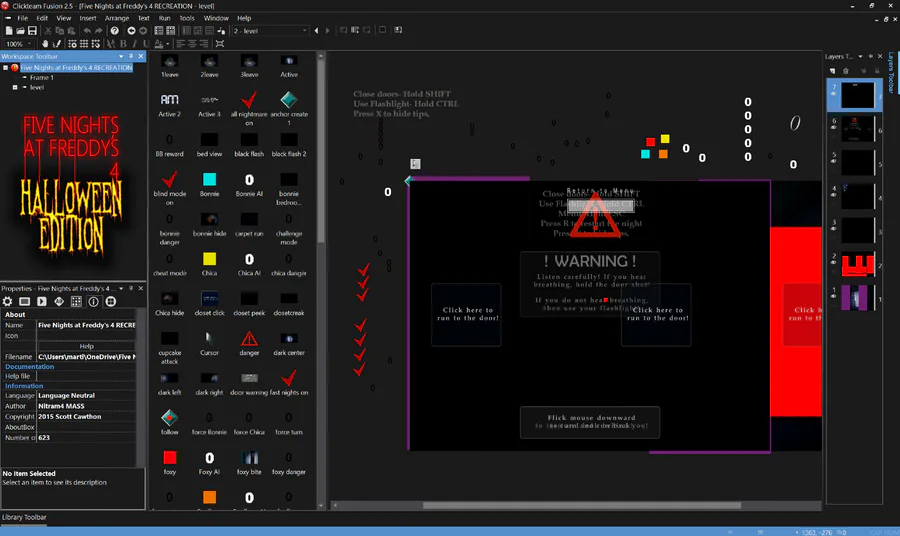
Task: Open the Values properties tab icon
Action: tap(59, 301)
